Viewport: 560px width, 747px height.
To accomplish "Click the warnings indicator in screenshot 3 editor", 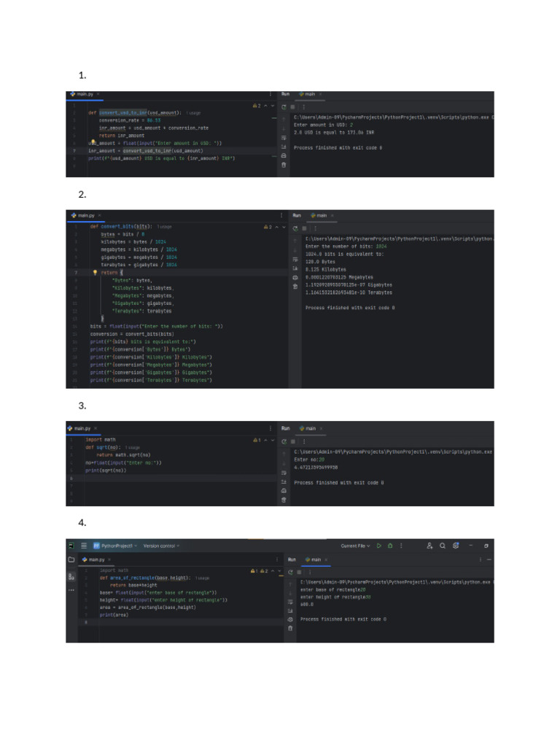I will point(257,440).
